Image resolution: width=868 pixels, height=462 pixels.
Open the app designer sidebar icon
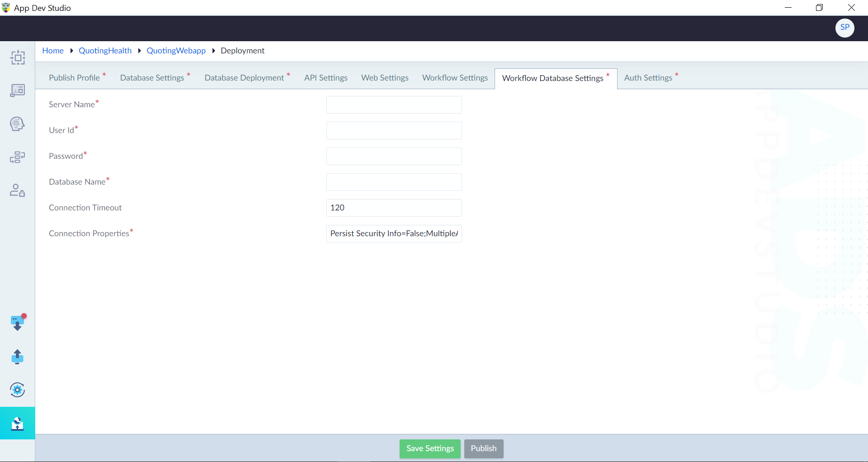click(17, 57)
